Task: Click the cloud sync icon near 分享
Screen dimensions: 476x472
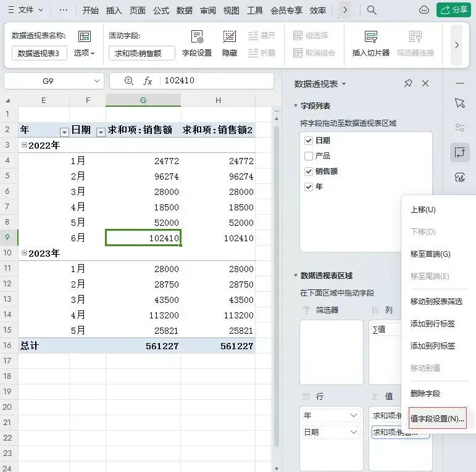Action: [424, 10]
